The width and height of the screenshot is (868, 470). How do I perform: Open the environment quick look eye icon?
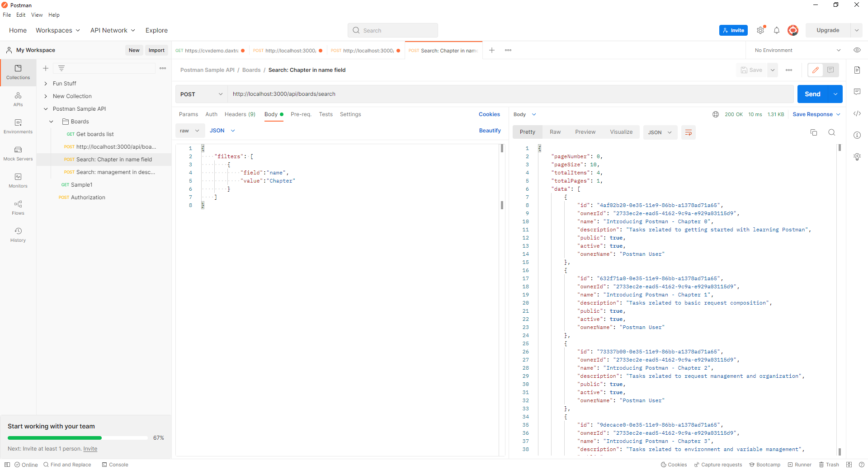(857, 50)
